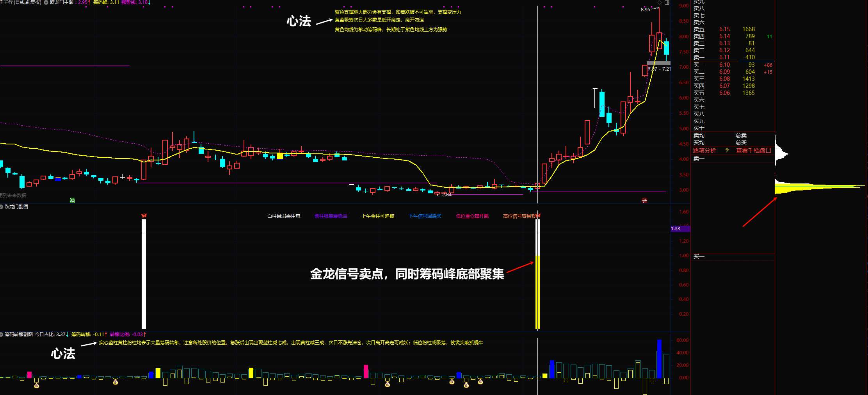Click the 2.84 low price label
This screenshot has height=395, width=868.
(x=446, y=194)
